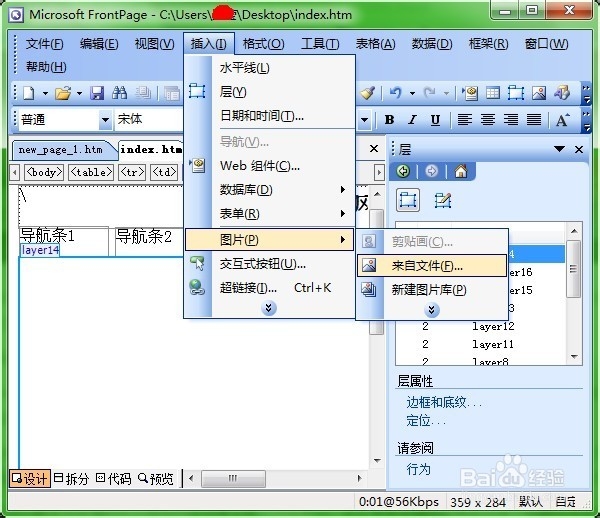Expand the full Insert menu chevrons
Screen dimensions: 600x518
point(269,308)
